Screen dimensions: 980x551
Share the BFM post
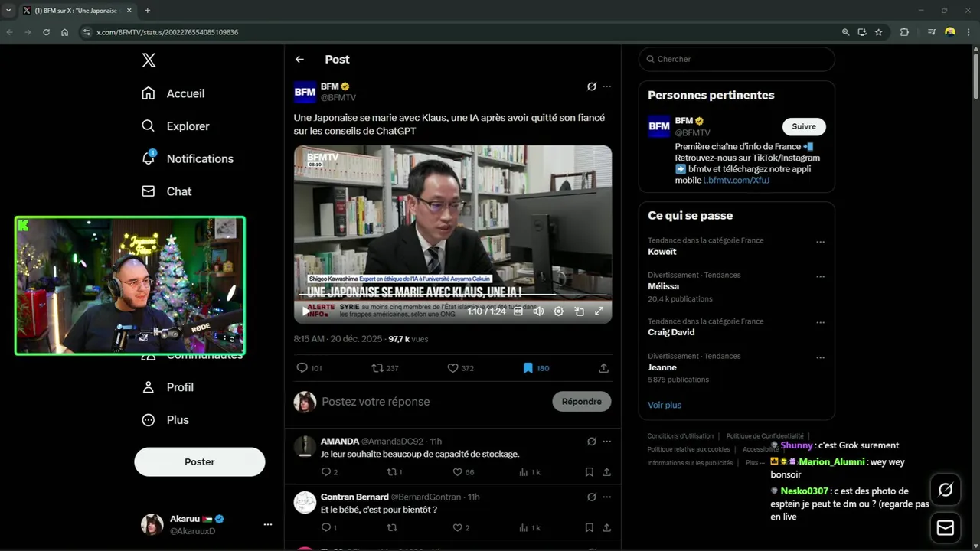(603, 368)
